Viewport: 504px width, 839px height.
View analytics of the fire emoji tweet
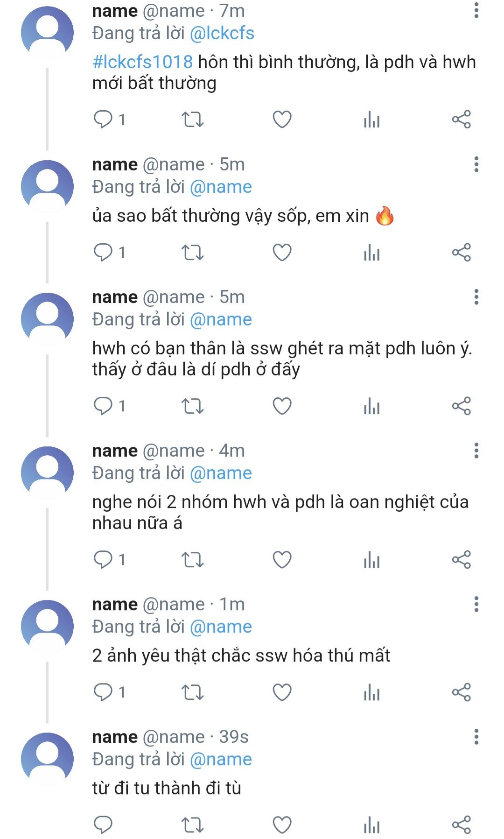pyautogui.click(x=371, y=253)
